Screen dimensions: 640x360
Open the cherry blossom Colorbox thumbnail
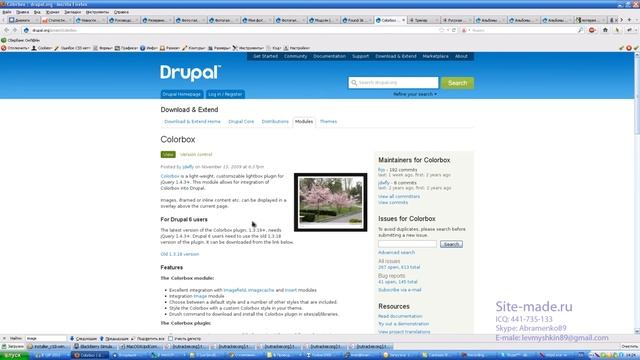[x=331, y=202]
